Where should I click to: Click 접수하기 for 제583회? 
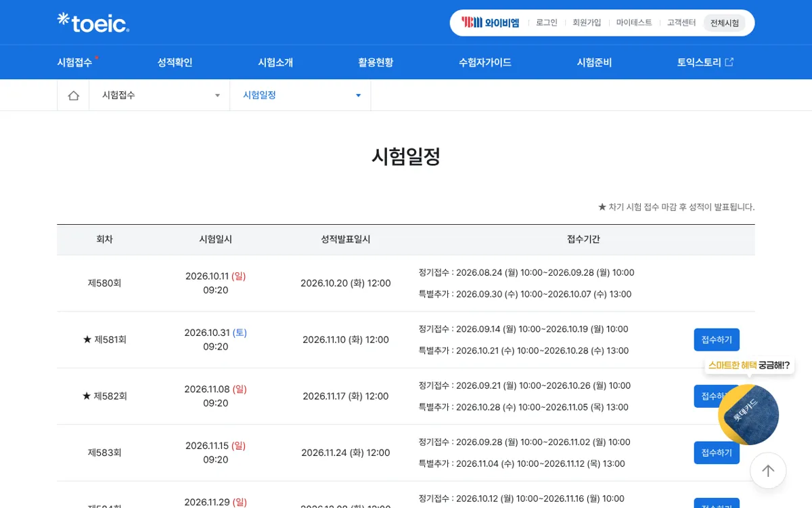pos(717,452)
